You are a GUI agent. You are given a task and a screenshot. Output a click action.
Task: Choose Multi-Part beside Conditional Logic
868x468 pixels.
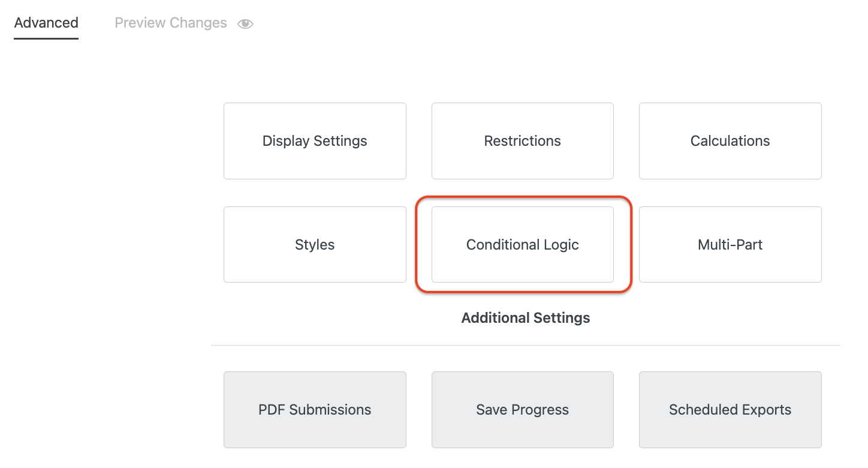tap(730, 244)
